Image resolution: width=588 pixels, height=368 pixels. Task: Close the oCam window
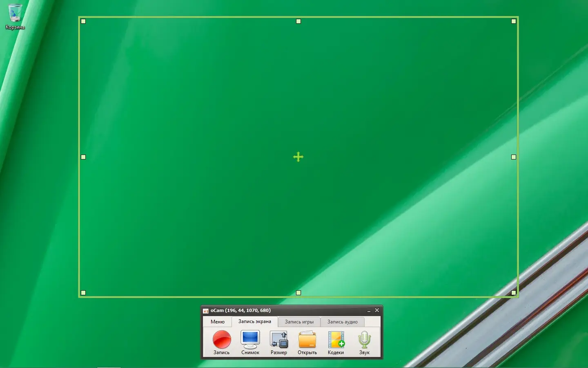(377, 310)
